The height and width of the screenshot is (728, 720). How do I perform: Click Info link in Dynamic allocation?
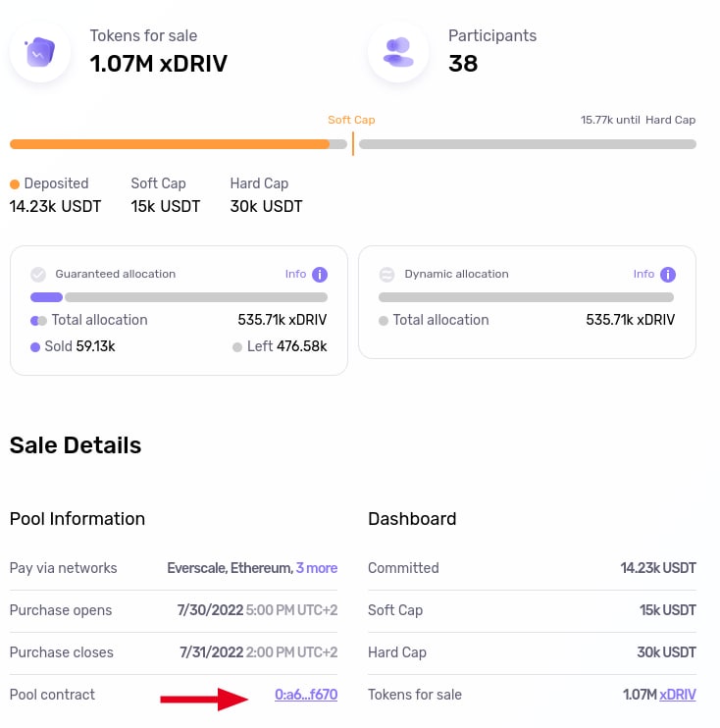643,275
